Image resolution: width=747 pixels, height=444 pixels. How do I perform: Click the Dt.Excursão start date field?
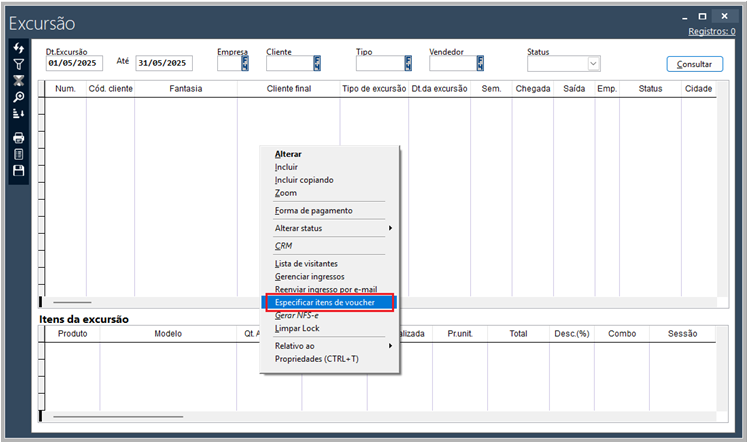75,64
